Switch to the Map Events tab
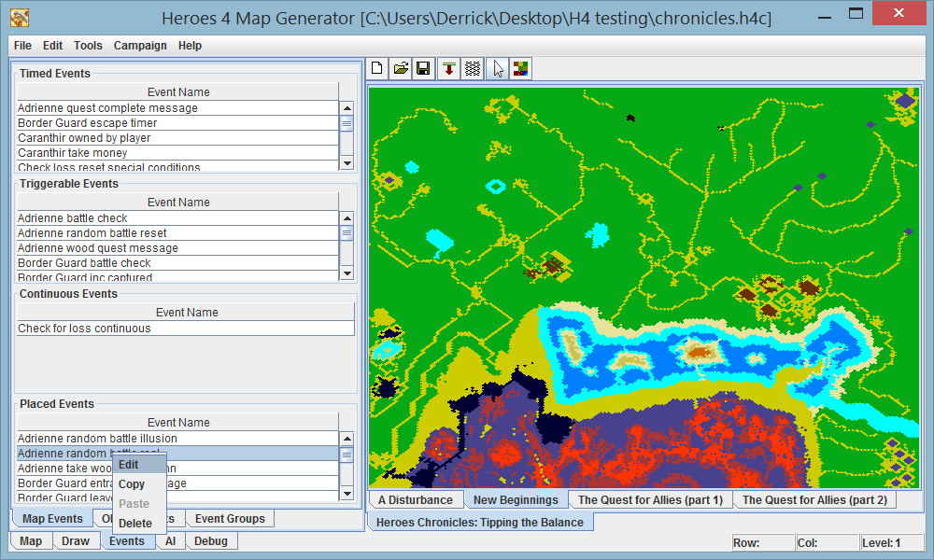Image resolution: width=934 pixels, height=560 pixels. (52, 518)
